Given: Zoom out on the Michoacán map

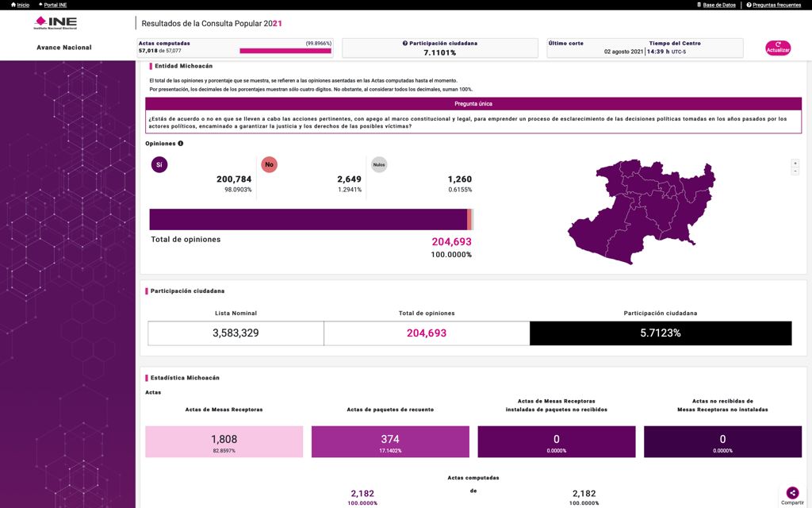Looking at the screenshot, I should [795, 171].
